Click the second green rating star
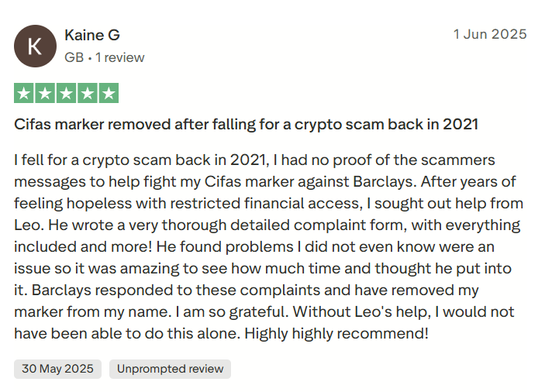Viewport: 559px width, 392px height. pos(45,94)
